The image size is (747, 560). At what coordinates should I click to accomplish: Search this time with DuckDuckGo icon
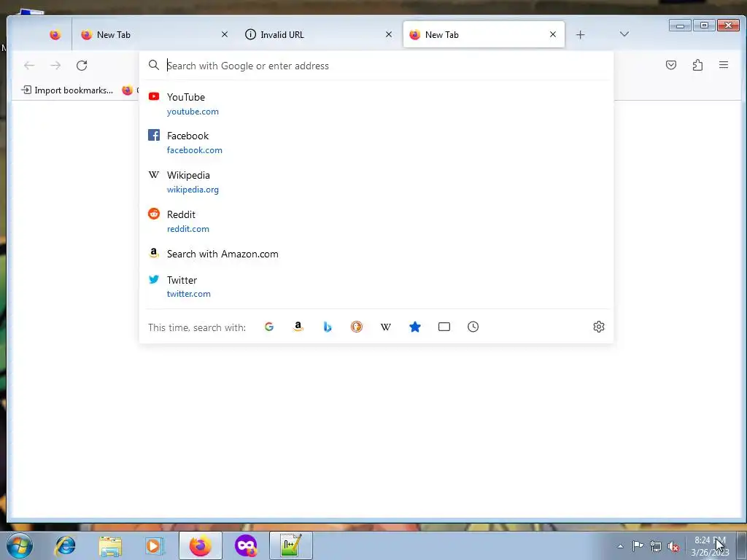[x=356, y=327]
